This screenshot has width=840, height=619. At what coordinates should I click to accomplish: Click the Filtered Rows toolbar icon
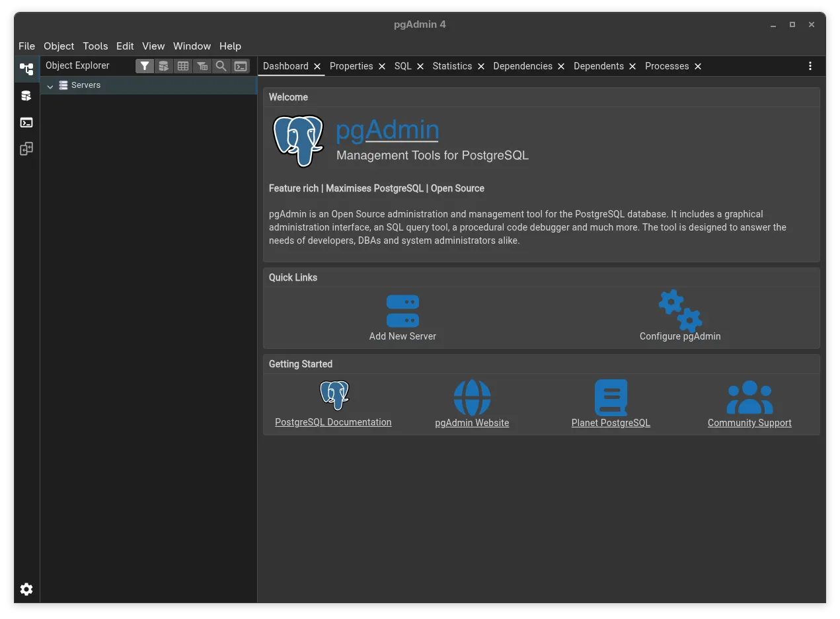coord(202,66)
